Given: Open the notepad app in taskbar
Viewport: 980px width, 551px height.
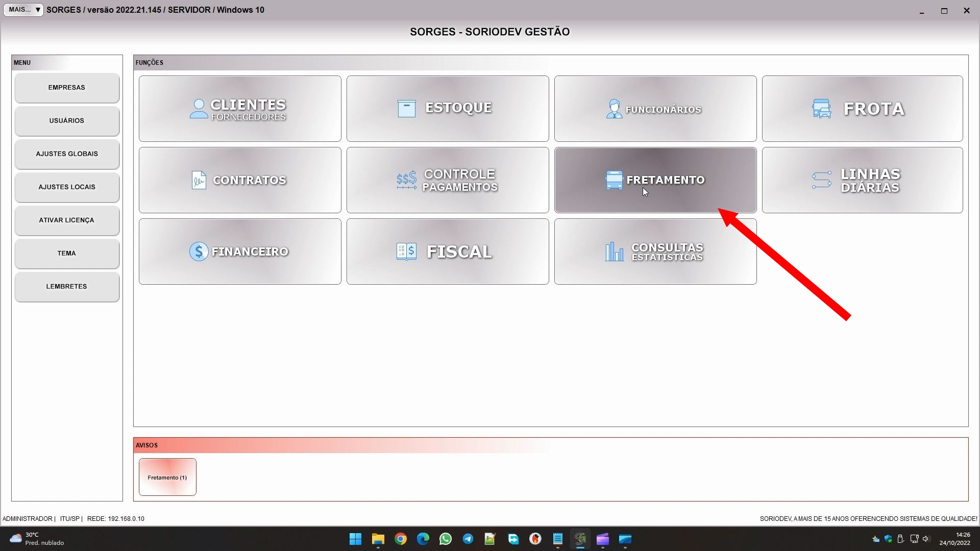Looking at the screenshot, I should (558, 539).
